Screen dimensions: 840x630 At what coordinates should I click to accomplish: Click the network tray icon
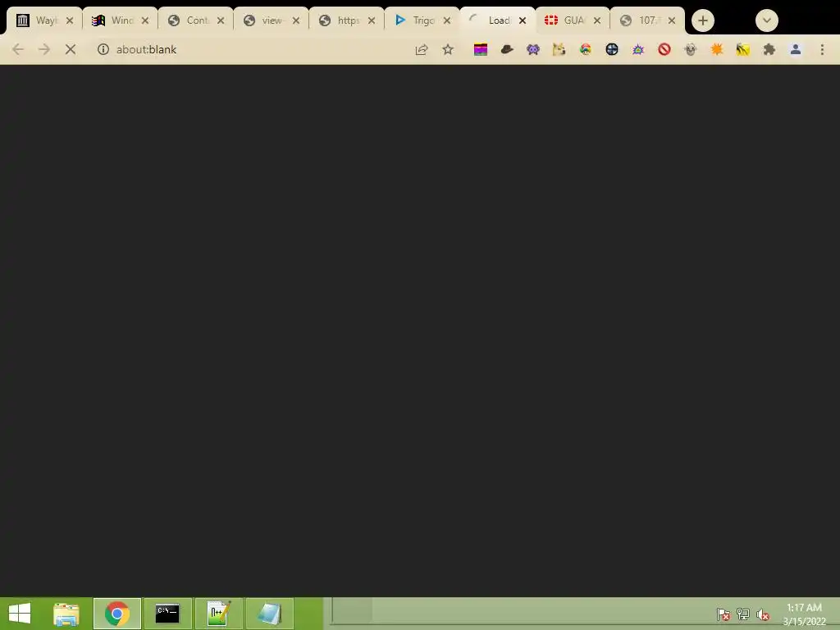[x=743, y=614]
